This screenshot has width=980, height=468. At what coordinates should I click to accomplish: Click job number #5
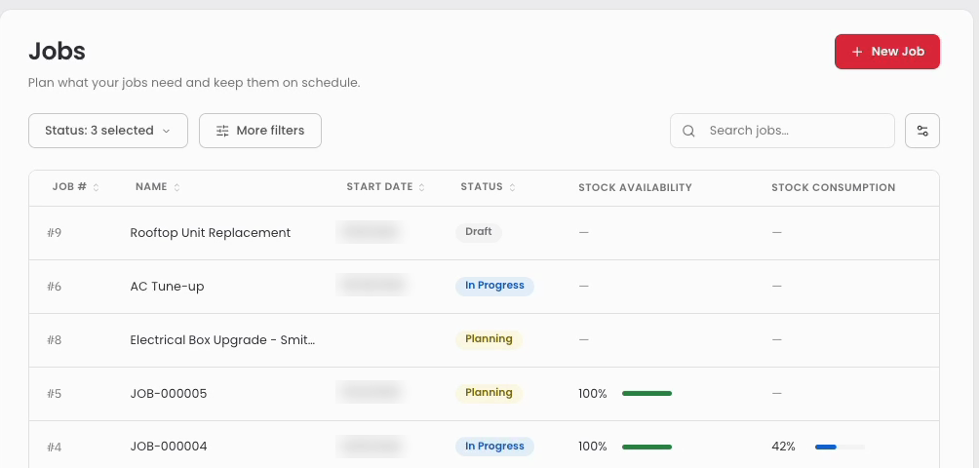pos(55,394)
